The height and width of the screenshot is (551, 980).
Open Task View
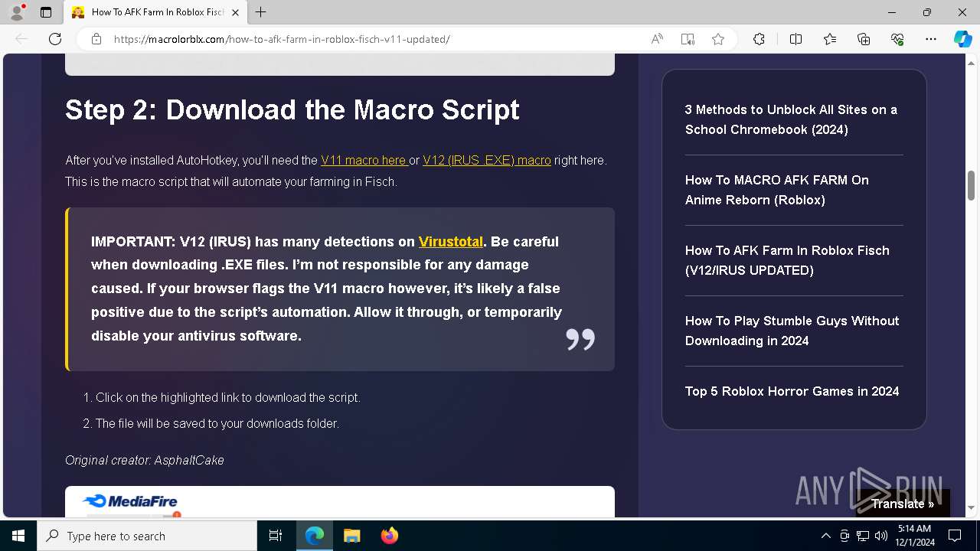click(276, 536)
